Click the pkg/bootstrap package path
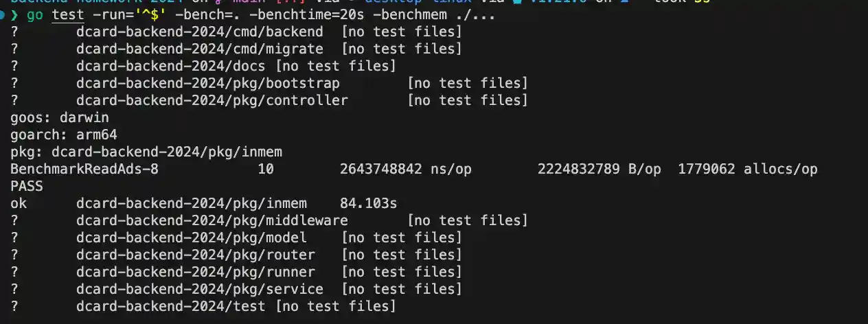The height and width of the screenshot is (324, 868). pos(207,83)
